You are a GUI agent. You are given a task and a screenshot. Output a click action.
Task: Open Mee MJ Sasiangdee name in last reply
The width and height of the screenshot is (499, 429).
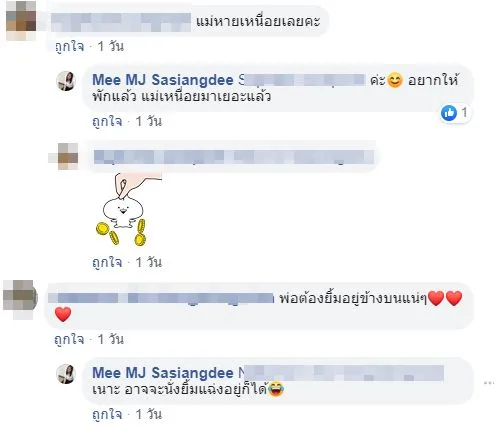[163, 373]
